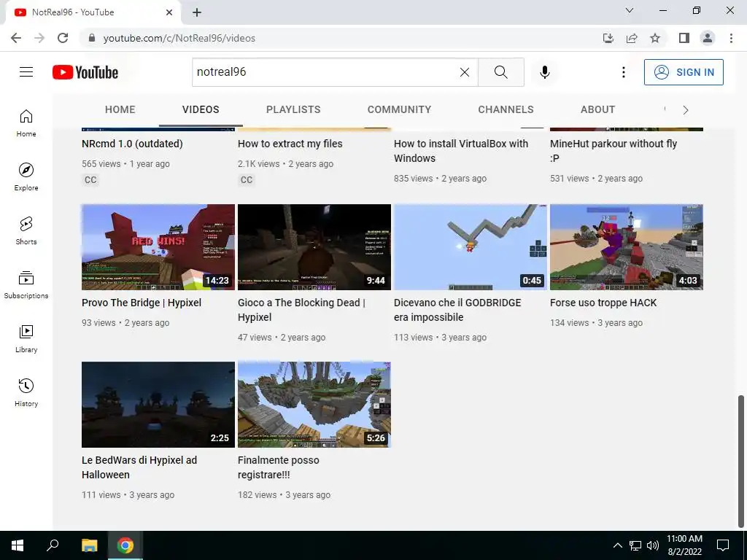
Task: Open the ABOUT tab
Action: tap(598, 109)
